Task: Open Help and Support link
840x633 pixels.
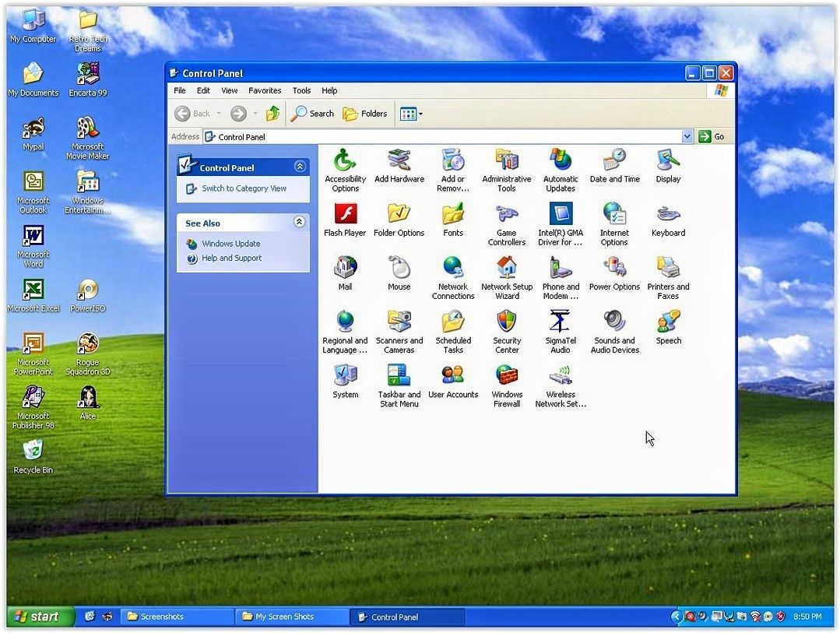Action: pos(231,258)
